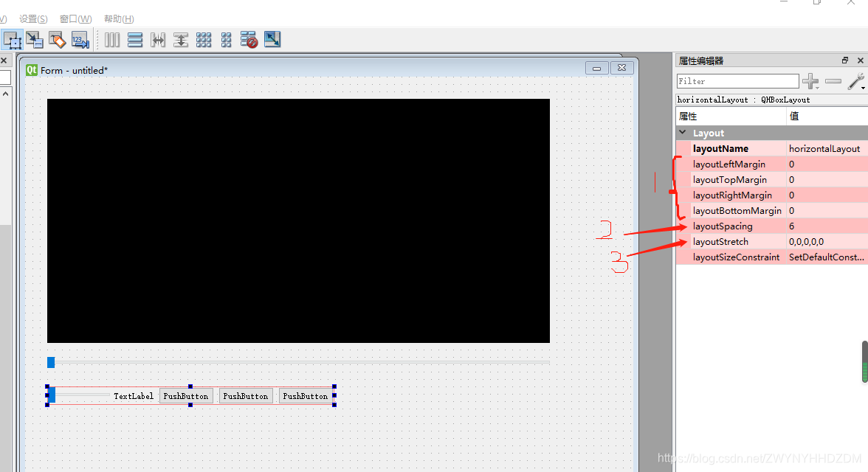Close the Form - untitled window
The width and height of the screenshot is (868, 472).
pos(621,68)
